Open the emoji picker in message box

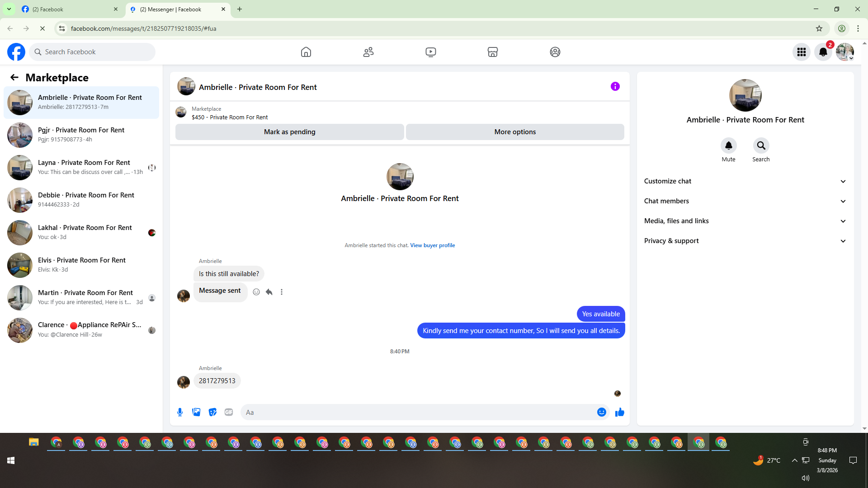point(601,412)
